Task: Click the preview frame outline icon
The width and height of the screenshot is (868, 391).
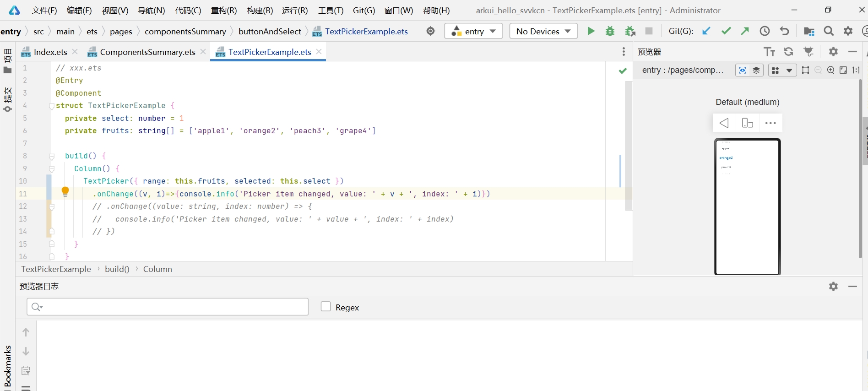Action: tap(806, 70)
